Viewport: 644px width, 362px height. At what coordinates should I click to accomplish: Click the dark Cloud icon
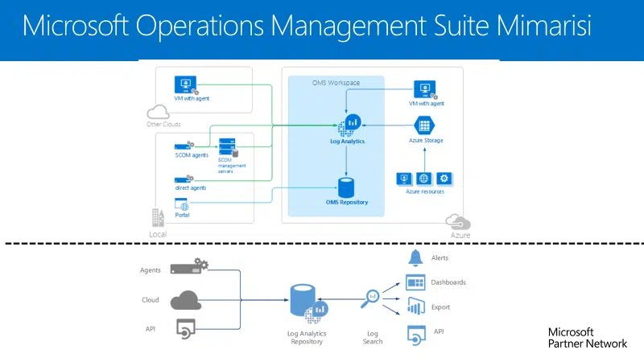(186, 300)
